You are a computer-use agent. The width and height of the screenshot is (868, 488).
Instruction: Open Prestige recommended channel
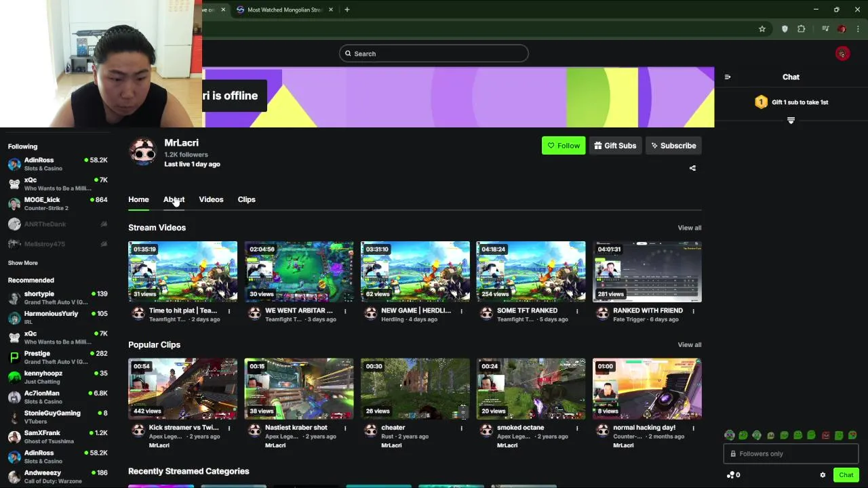pyautogui.click(x=58, y=357)
